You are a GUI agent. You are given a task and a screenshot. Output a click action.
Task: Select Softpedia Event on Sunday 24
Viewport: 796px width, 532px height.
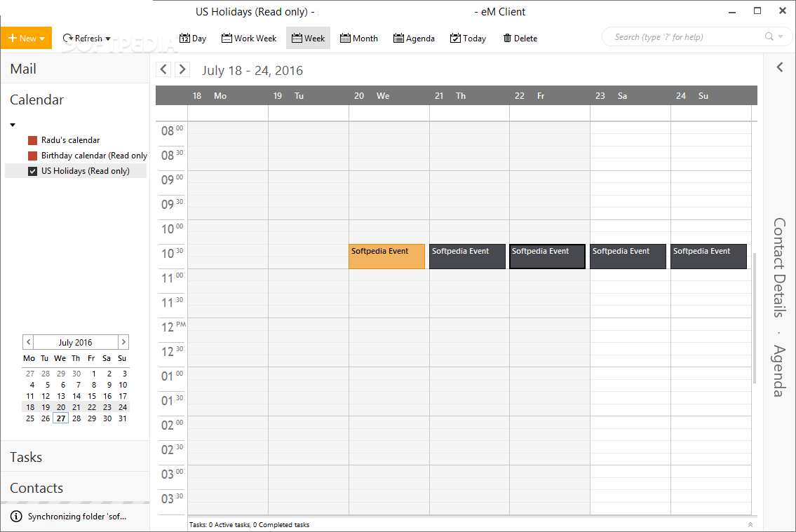708,256
